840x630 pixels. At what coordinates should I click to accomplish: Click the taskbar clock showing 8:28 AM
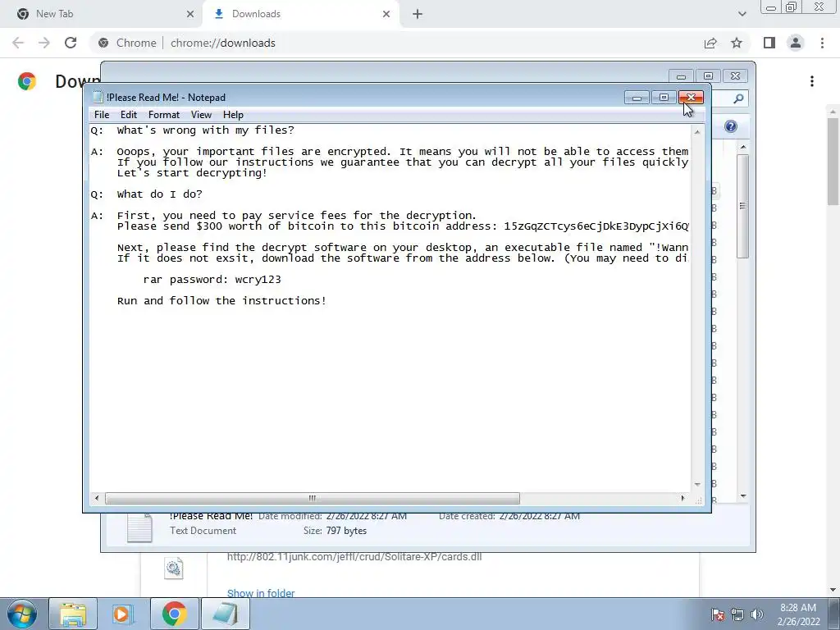[x=798, y=614]
